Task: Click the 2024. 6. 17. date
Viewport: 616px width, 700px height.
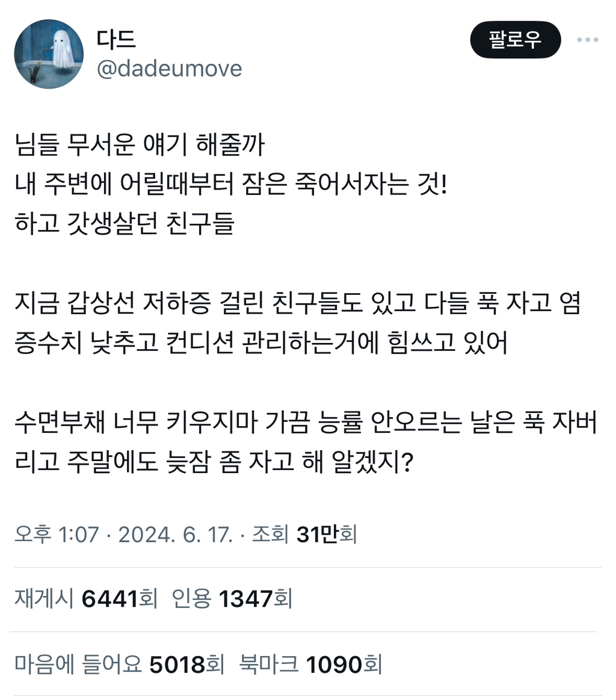Action: (x=175, y=534)
